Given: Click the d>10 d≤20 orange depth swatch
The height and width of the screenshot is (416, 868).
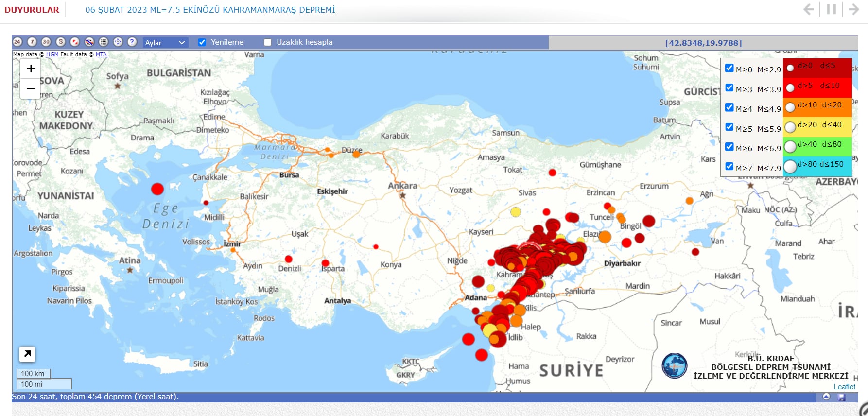Looking at the screenshot, I should 817,107.
